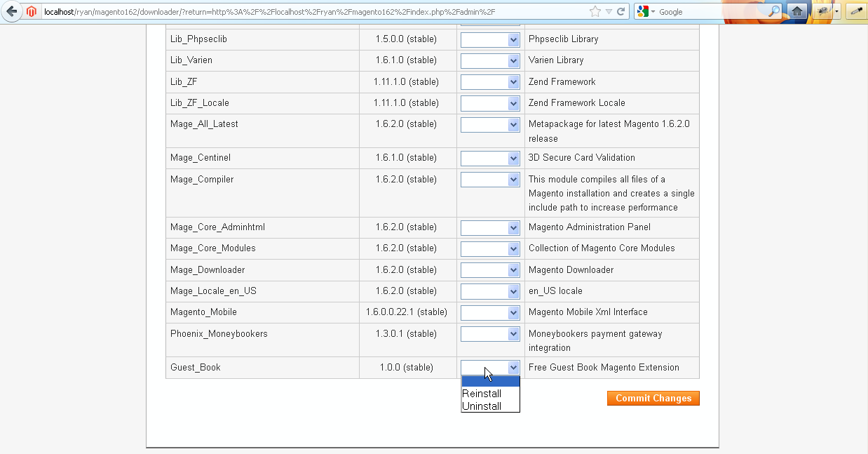Click the Firebug bug icon in toolbar
The image size is (868, 454).
(822, 11)
